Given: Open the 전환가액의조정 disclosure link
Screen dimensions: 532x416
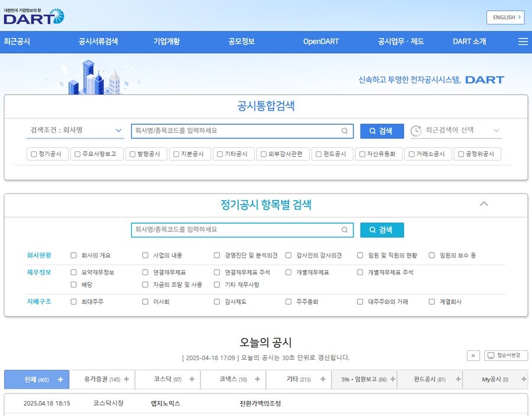Looking at the screenshot, I should click(x=260, y=404).
